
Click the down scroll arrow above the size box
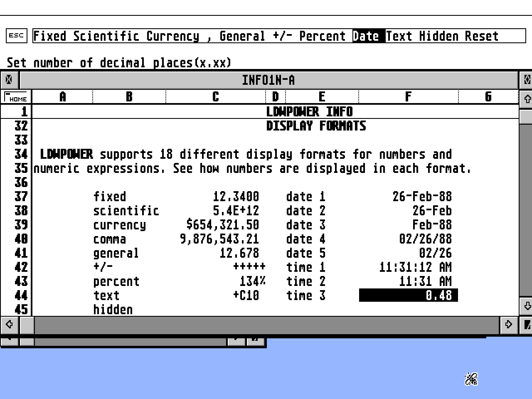click(x=526, y=306)
